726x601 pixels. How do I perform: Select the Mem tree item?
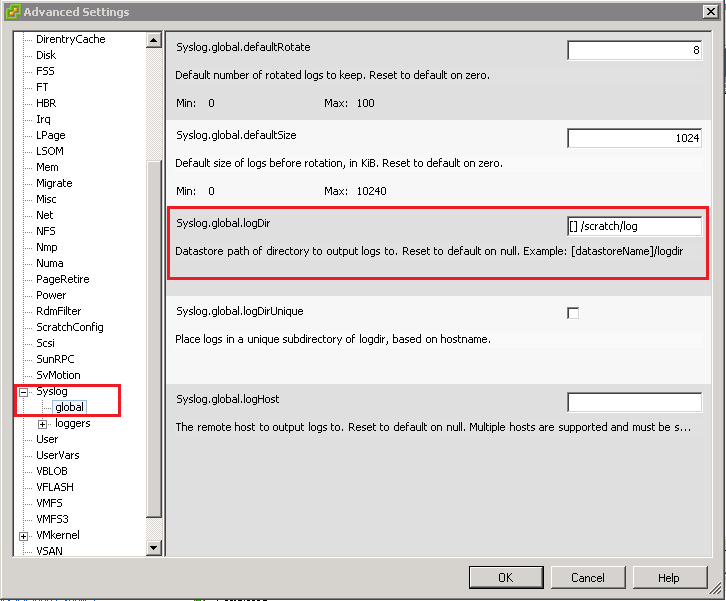47,167
